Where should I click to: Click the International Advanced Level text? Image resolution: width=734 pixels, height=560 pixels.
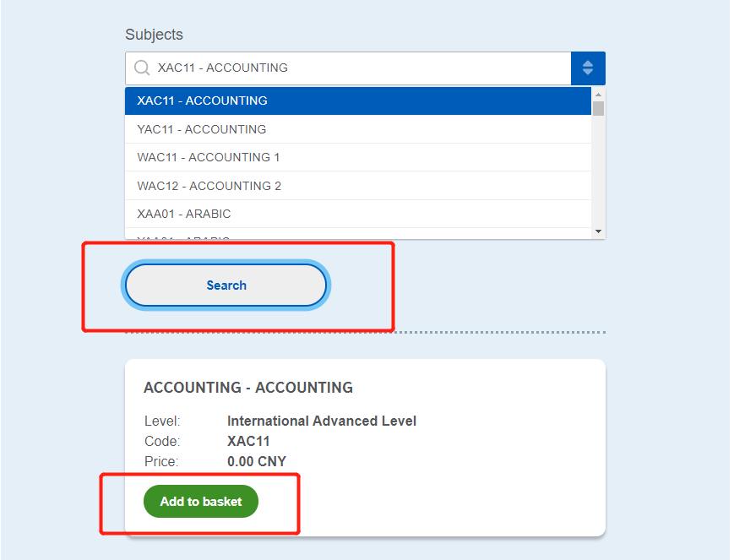(322, 421)
